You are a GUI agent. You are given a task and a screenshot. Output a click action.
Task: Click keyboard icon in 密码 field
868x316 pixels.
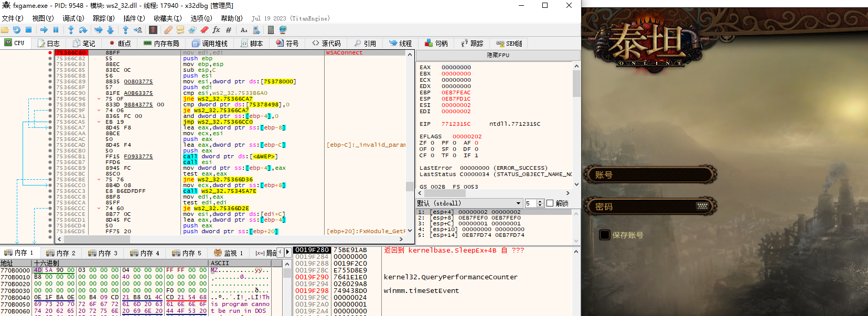click(x=702, y=206)
